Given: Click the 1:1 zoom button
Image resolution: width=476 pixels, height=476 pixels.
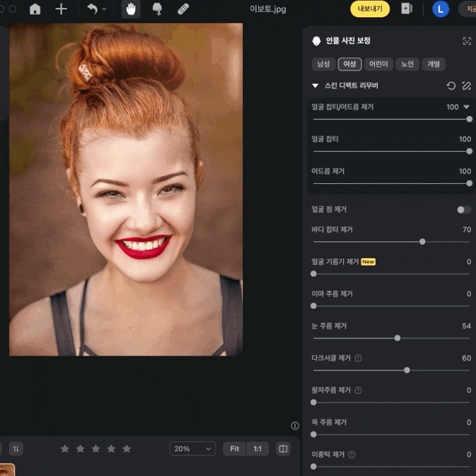Looking at the screenshot, I should 258,448.
